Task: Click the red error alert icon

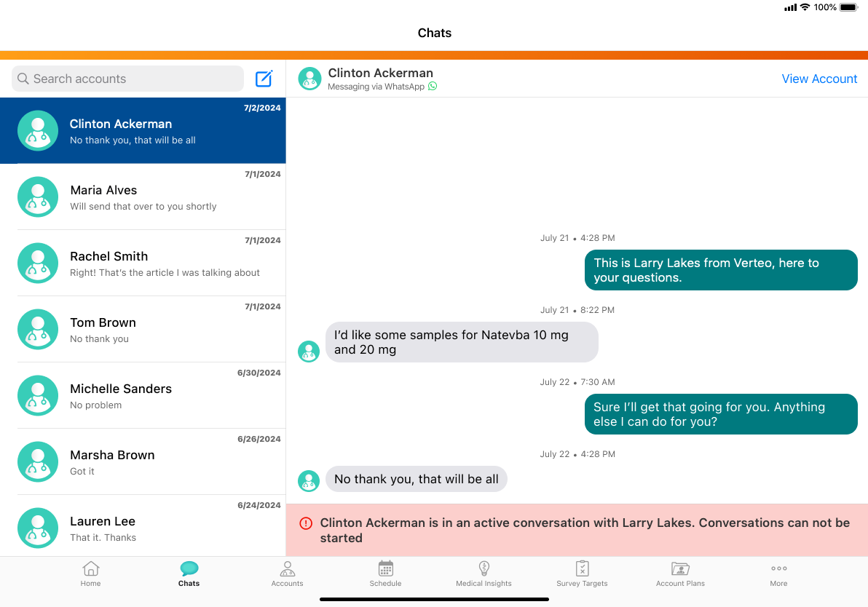Action: click(x=306, y=523)
